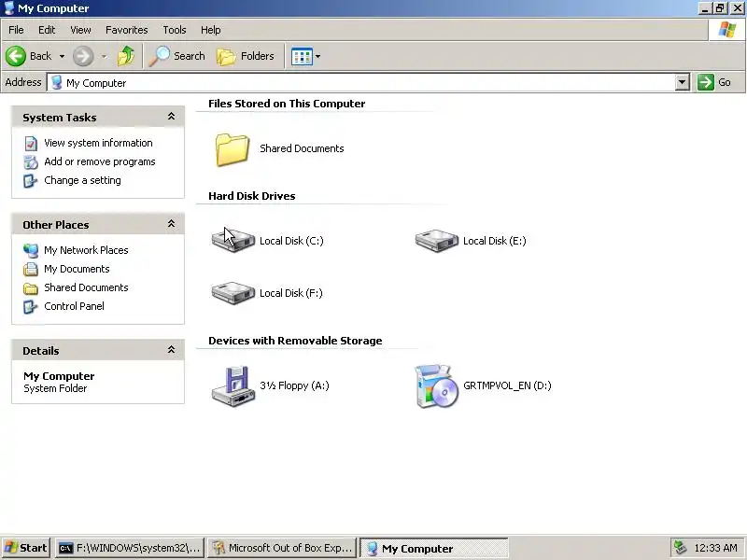The image size is (747, 560).
Task: Select the Local Disk (E:) label text
Action: pyautogui.click(x=495, y=241)
